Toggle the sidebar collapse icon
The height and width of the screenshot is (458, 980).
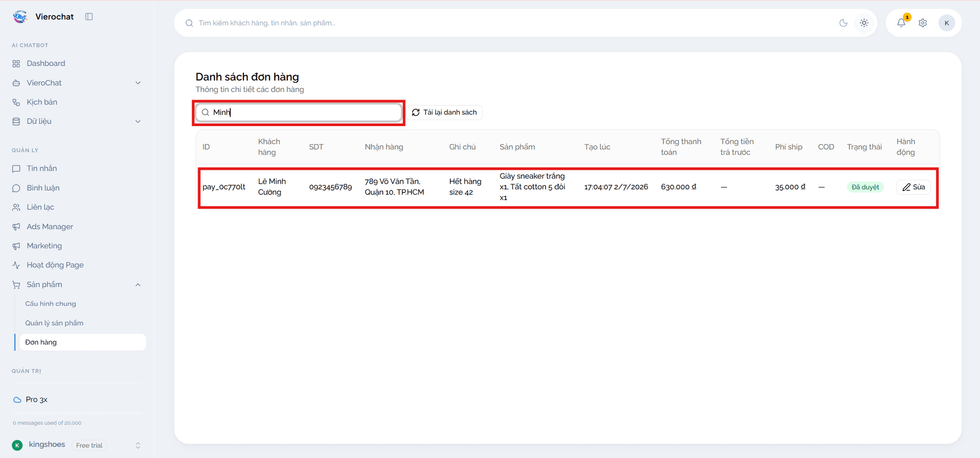click(89, 17)
